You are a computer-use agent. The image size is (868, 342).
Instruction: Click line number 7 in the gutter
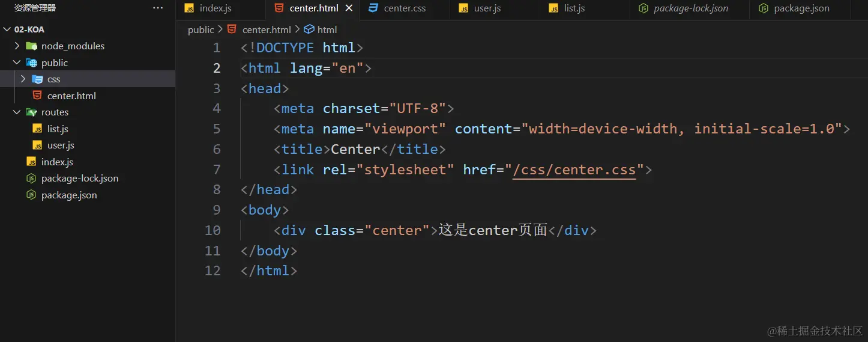[217, 169]
